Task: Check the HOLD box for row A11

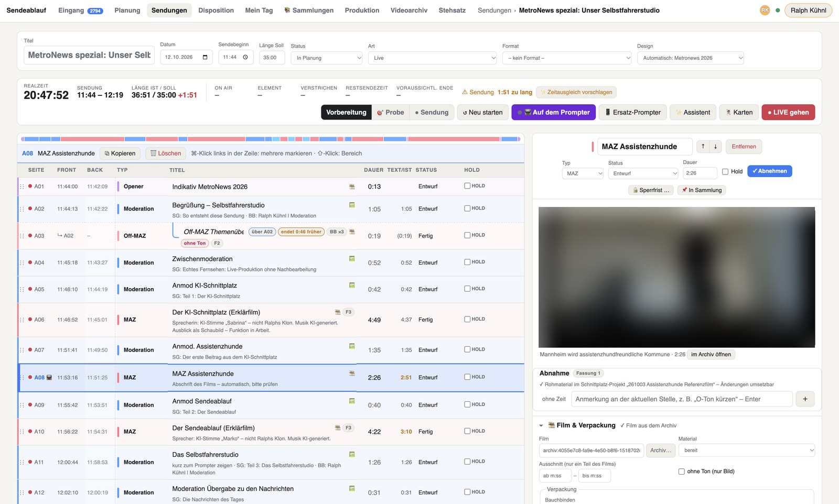Action: click(x=467, y=461)
